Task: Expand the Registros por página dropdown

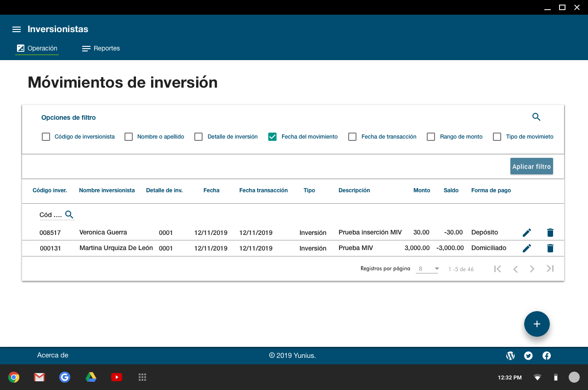Action: (x=428, y=269)
